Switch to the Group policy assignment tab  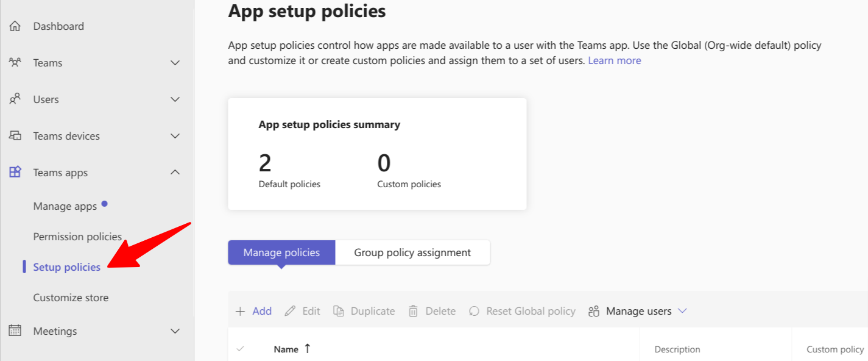412,252
